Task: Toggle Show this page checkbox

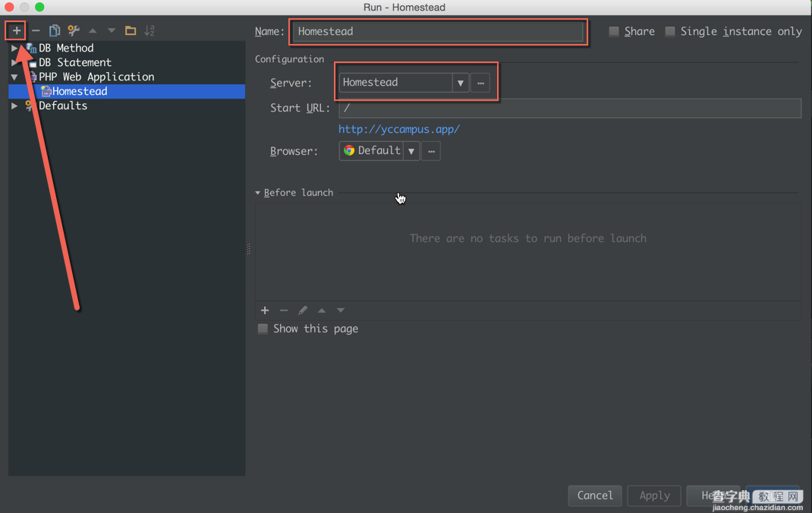Action: pyautogui.click(x=263, y=329)
